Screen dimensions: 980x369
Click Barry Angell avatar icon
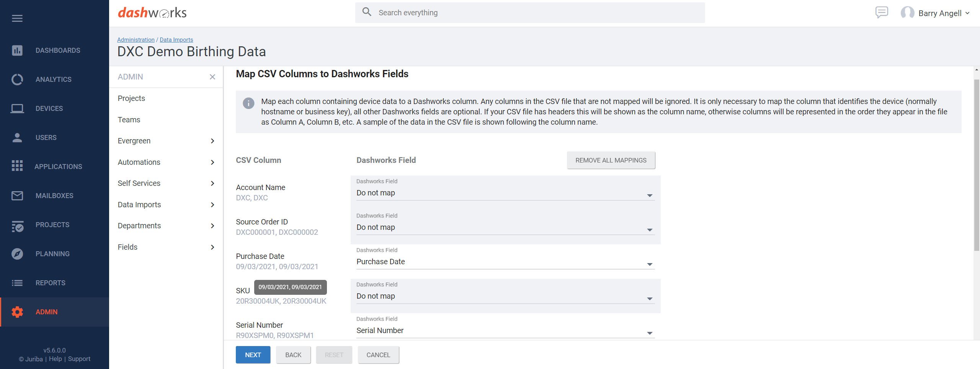(907, 13)
